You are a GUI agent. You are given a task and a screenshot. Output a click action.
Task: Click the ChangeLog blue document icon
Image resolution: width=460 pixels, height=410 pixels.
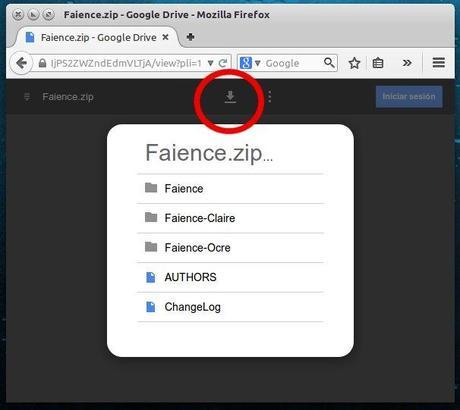[x=151, y=307]
